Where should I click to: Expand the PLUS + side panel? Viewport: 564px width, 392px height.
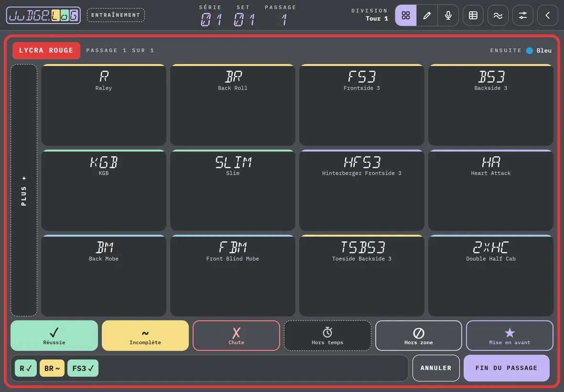tap(24, 190)
